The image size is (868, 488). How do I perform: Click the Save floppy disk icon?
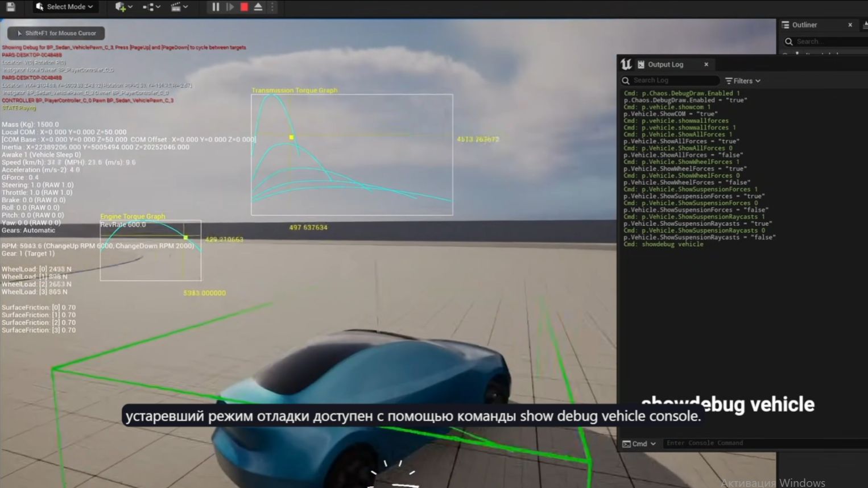pos(10,7)
